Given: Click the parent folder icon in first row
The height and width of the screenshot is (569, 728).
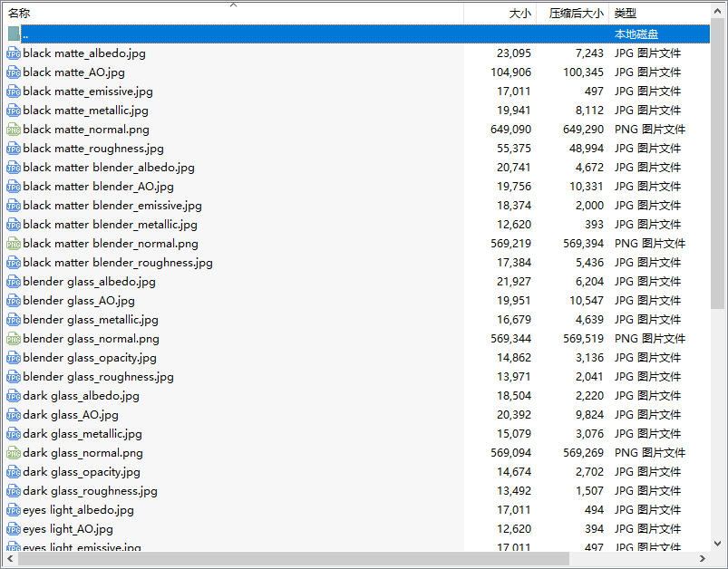Looking at the screenshot, I should (x=14, y=34).
